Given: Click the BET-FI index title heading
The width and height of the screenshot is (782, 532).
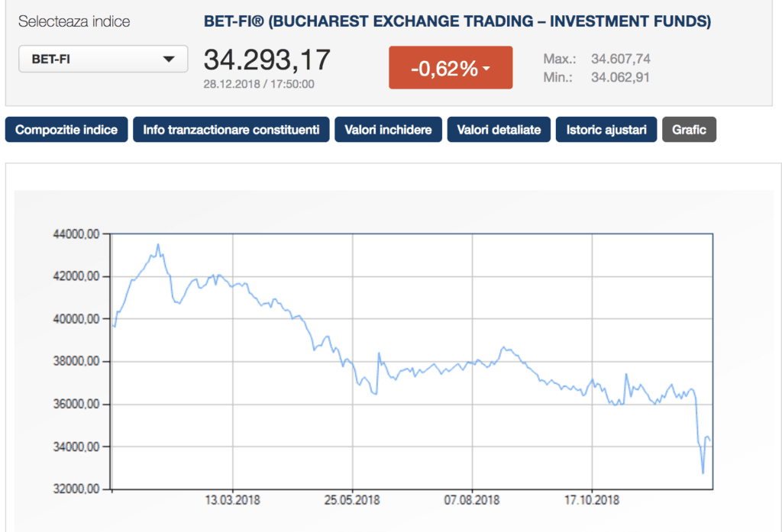Looking at the screenshot, I should click(x=457, y=21).
